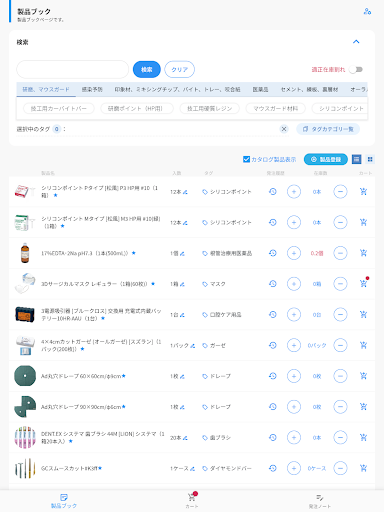Switch to list view icon
The width and height of the screenshot is (384, 512).
click(x=357, y=159)
